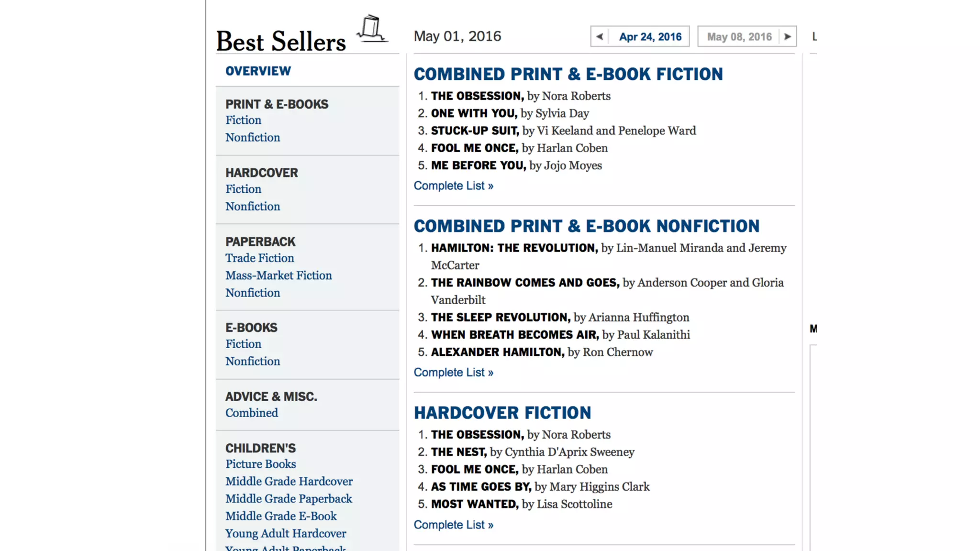
Task: Select Middle Grade Hardcover category
Action: (289, 481)
